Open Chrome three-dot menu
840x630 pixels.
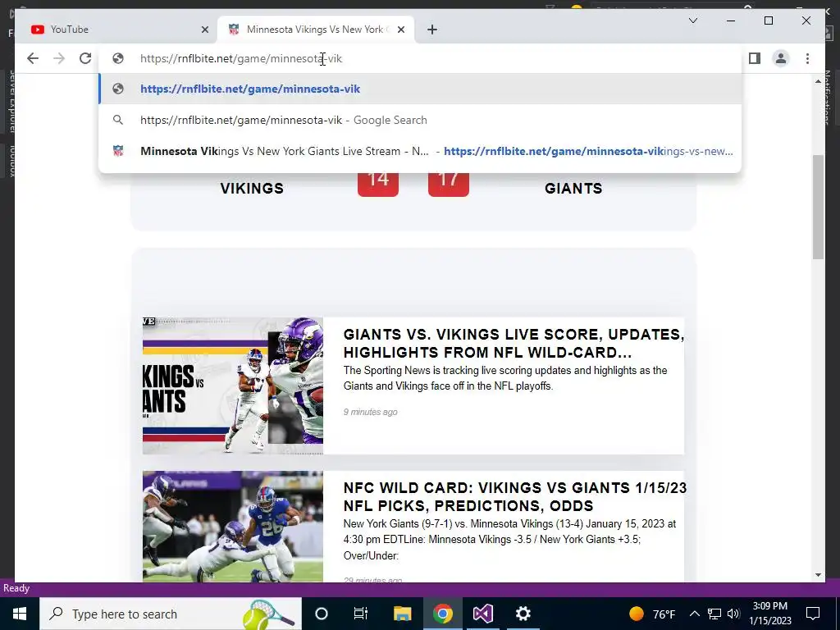807,58
